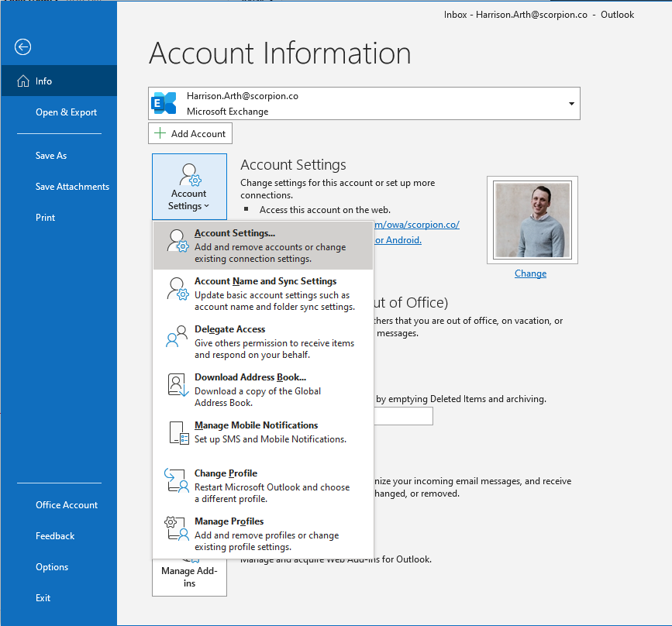Select Account Settings... from the dropdown menu
Image resolution: width=672 pixels, height=626 pixels.
click(x=264, y=246)
